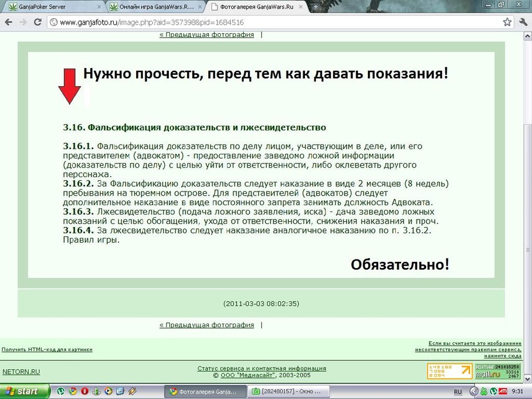
Task: Bookmark this page with the star icon
Action: pos(507,22)
